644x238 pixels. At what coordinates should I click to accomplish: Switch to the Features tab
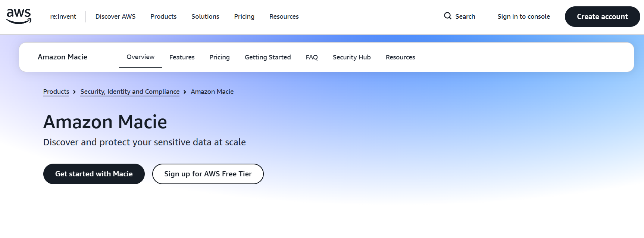pos(182,57)
